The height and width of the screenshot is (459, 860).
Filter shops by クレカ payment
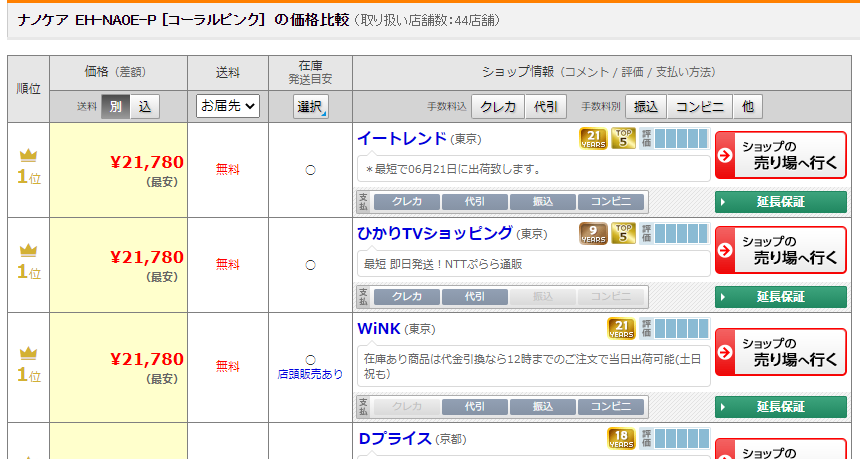[x=498, y=106]
